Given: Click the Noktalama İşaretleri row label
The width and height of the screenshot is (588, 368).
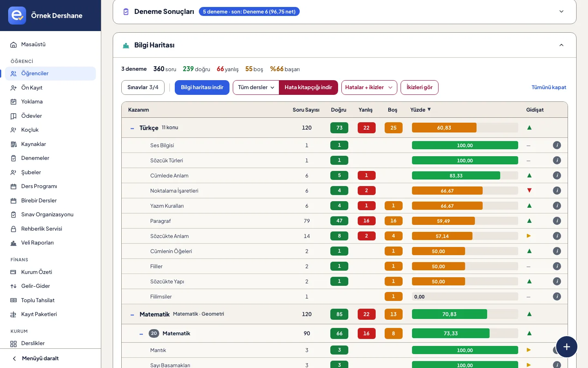Looking at the screenshot, I should 174,191.
